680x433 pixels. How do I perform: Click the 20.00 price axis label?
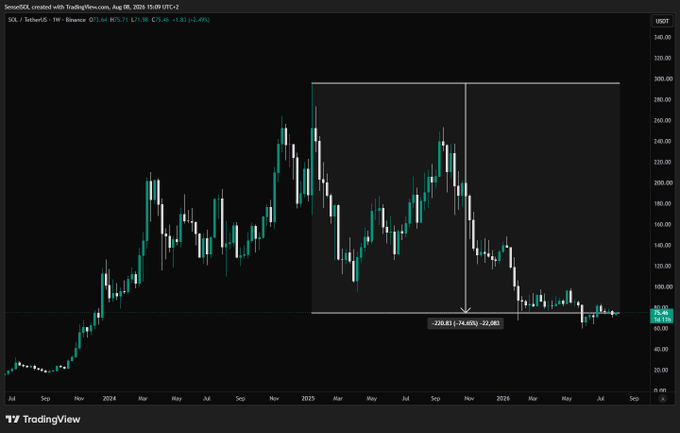click(x=663, y=371)
